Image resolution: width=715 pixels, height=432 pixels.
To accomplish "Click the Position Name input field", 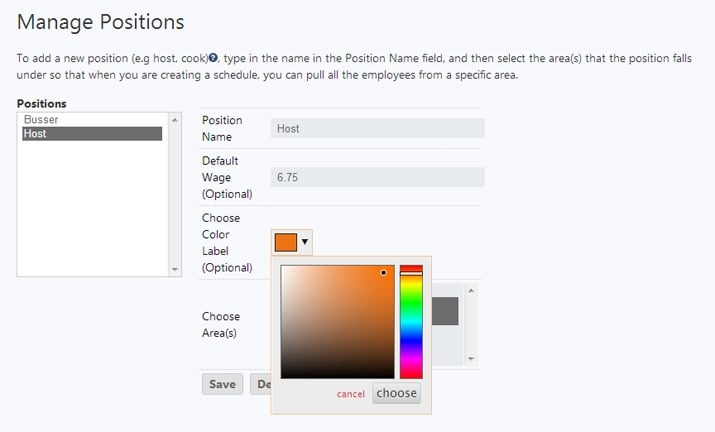I will pyautogui.click(x=377, y=128).
